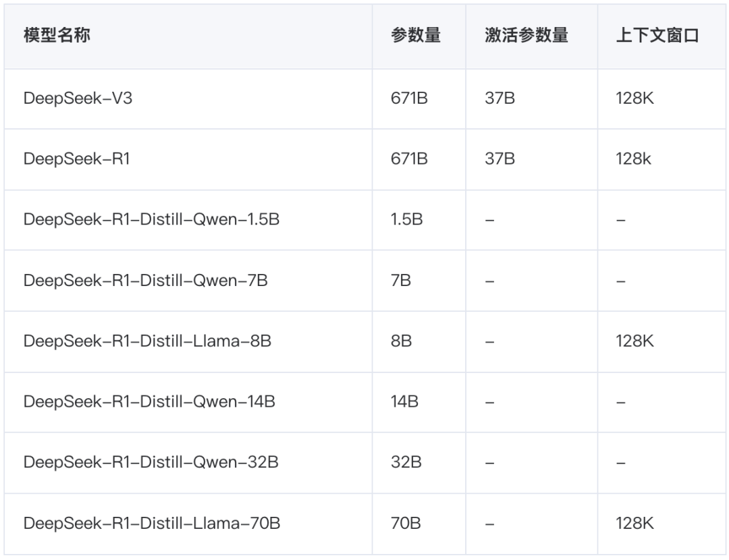
Task: Click the 上下文窗口 column header
Action: click(656, 36)
